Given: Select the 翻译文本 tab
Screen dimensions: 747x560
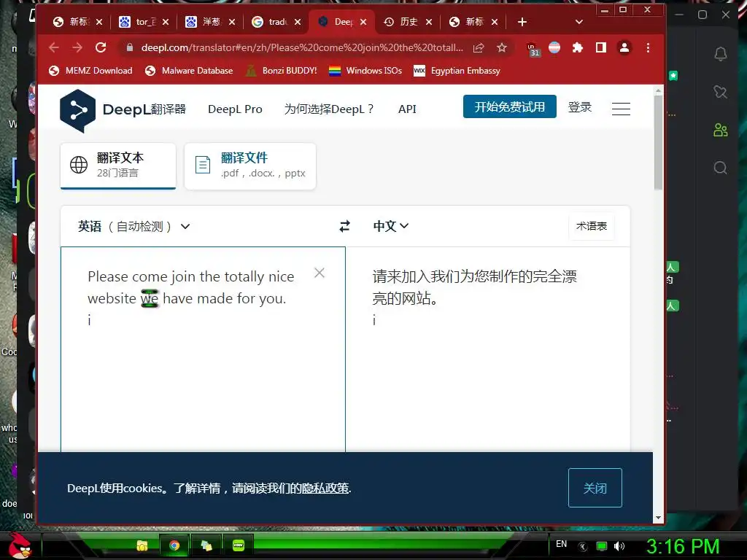Looking at the screenshot, I should (118, 166).
